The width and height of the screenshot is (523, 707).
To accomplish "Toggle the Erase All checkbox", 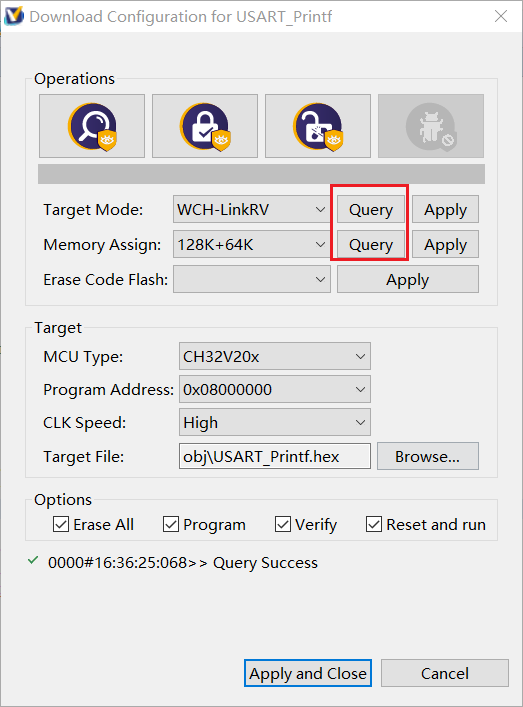I will tap(61, 524).
